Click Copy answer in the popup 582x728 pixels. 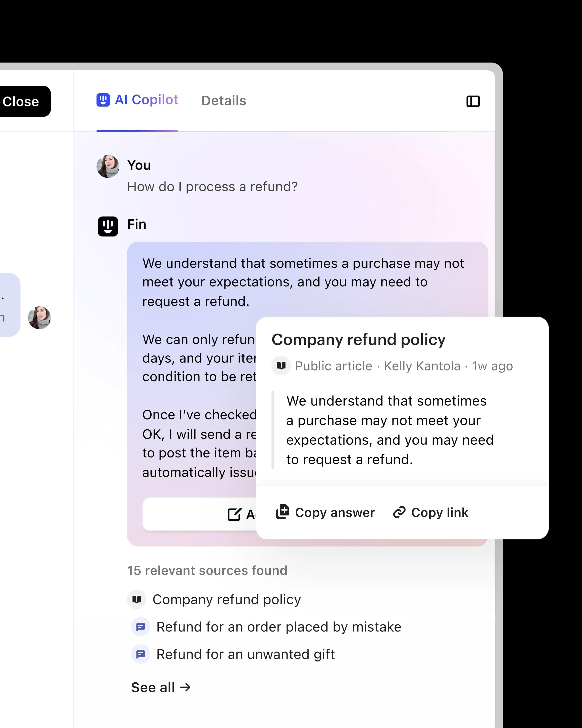(326, 512)
